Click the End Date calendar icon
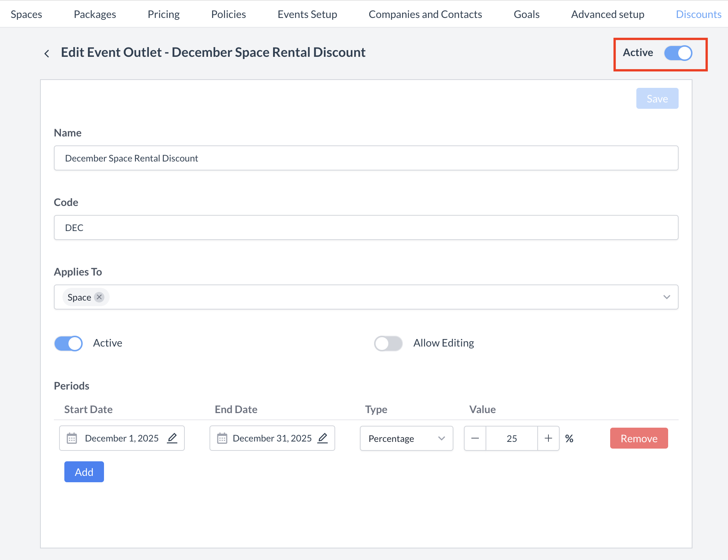 [222, 438]
